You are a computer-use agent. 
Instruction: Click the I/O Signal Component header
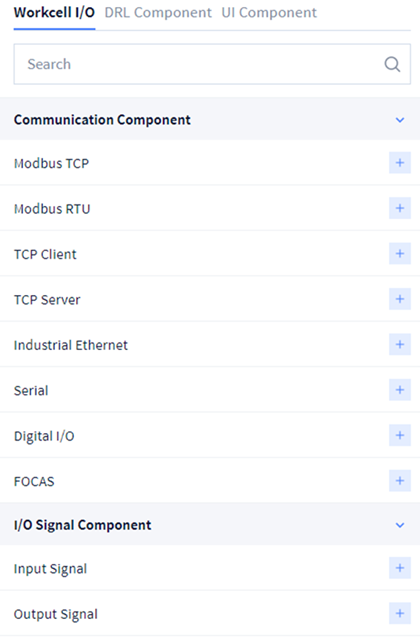pos(210,525)
